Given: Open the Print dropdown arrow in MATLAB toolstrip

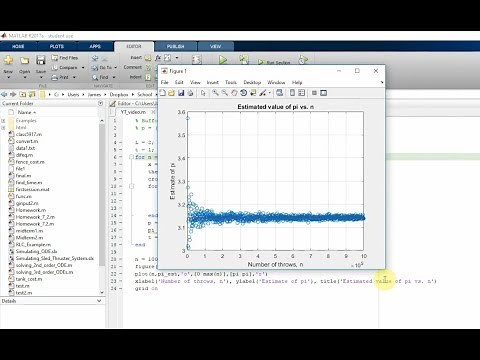Looking at the screenshot, I should point(74,77).
